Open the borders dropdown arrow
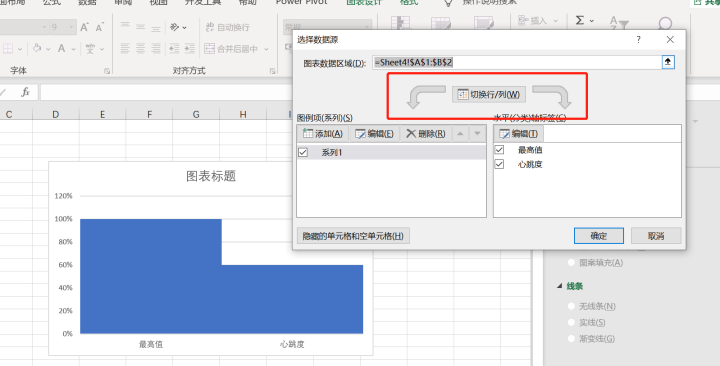This screenshot has width=720, height=366. tap(19, 49)
